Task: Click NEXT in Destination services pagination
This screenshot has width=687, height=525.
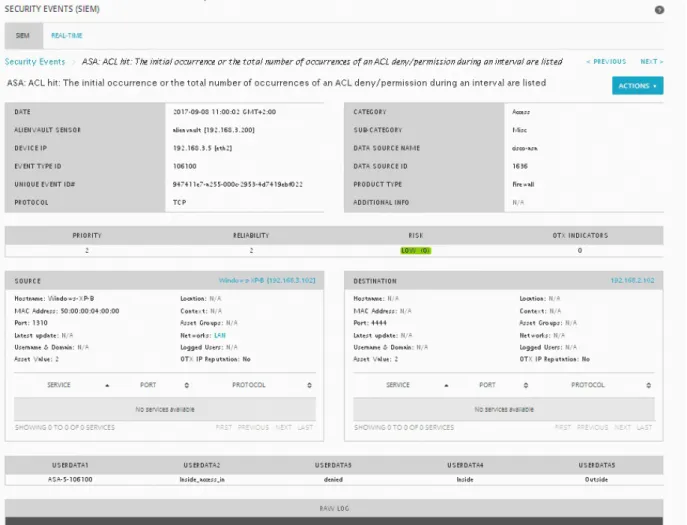Action: coord(623,427)
